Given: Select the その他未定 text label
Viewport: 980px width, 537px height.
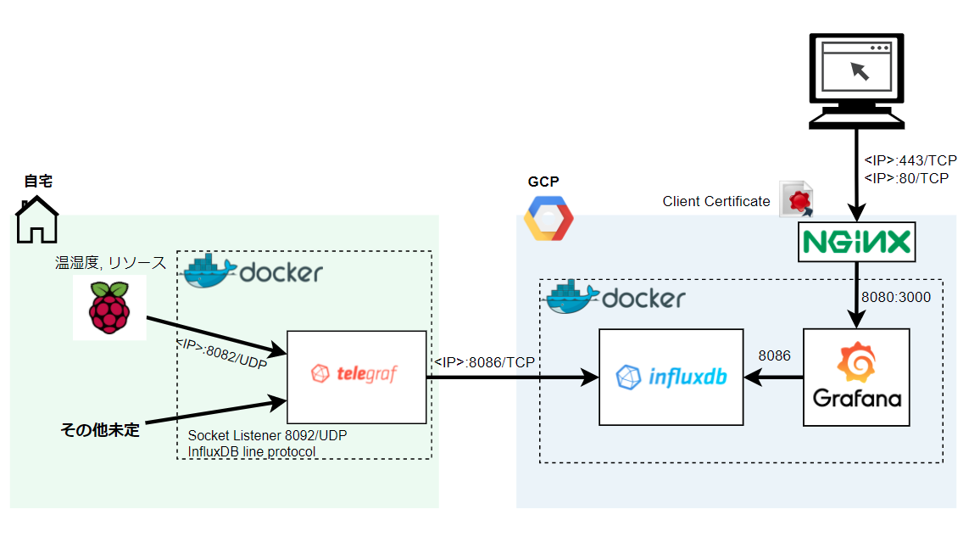Looking at the screenshot, I should click(99, 430).
